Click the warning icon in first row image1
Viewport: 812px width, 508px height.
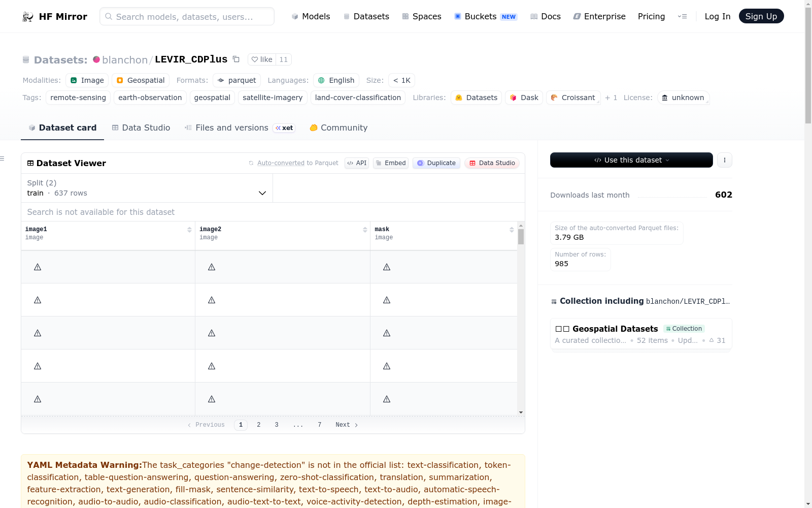[38, 267]
